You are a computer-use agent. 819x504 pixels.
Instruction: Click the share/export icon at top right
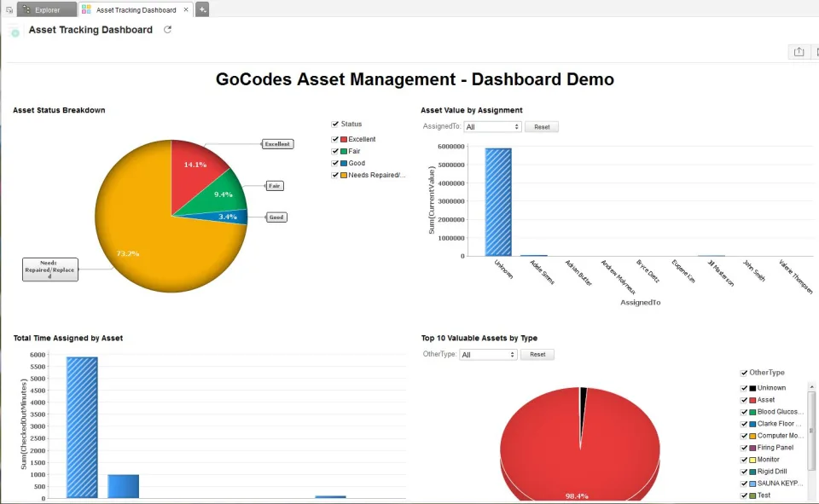[799, 52]
